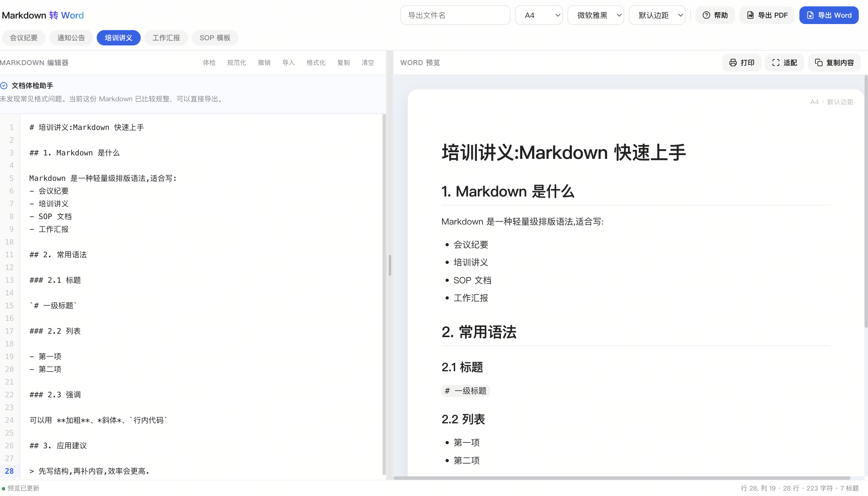This screenshot has height=496, width=868.
Task: Click the 适配 fit button
Action: point(784,63)
